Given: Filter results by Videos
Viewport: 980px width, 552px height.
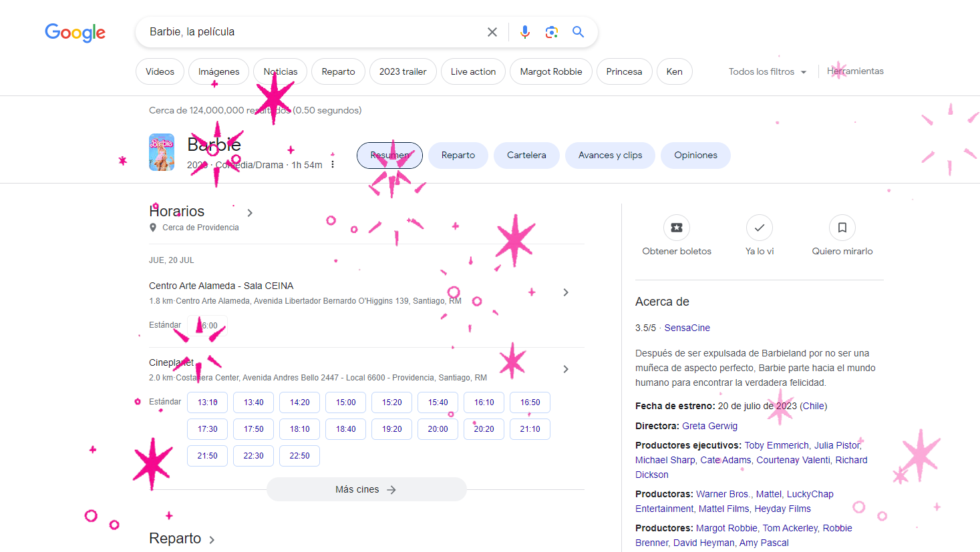Looking at the screenshot, I should (x=160, y=71).
